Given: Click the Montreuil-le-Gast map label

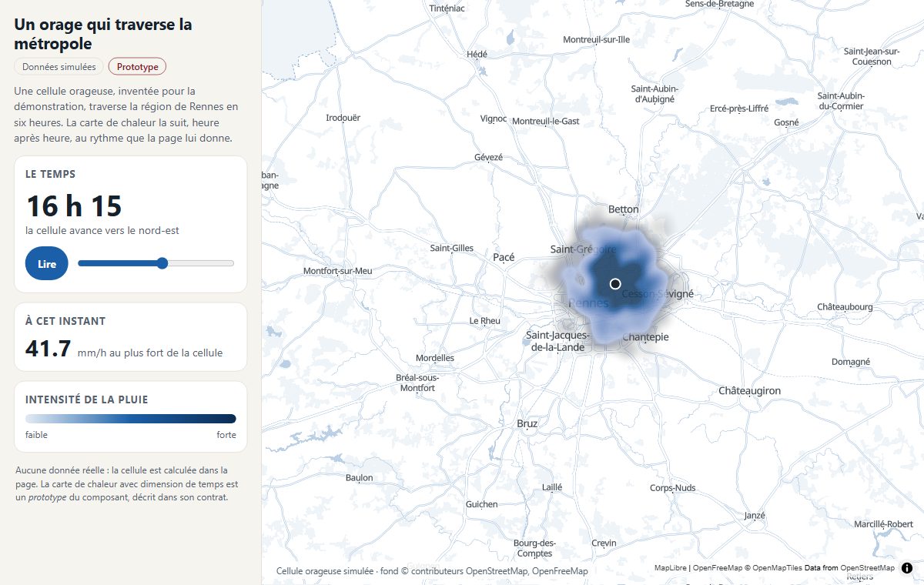Looking at the screenshot, I should (x=546, y=121).
